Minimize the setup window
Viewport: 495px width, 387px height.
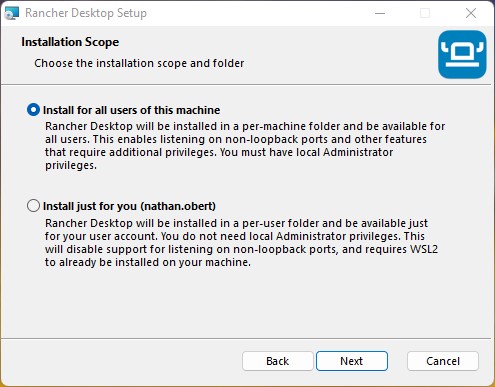click(380, 13)
